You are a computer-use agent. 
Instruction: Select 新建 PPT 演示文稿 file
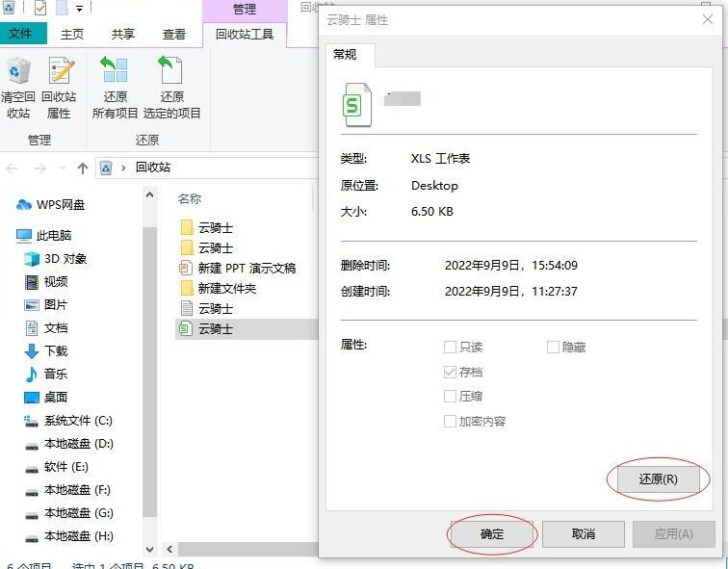point(238,269)
